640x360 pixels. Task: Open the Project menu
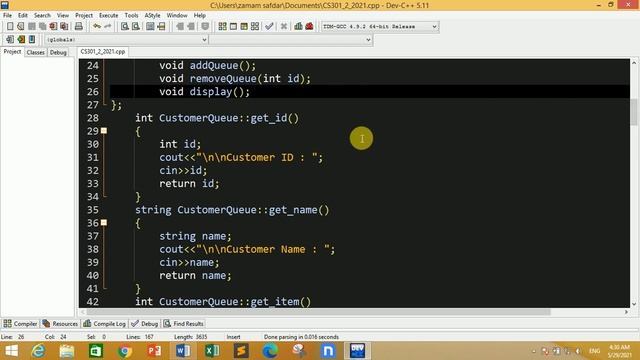point(84,16)
